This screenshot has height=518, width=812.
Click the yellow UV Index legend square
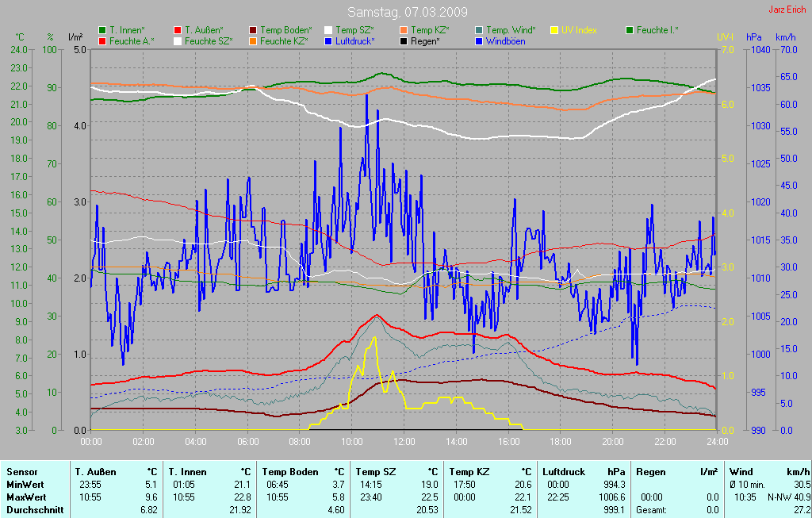[554, 30]
